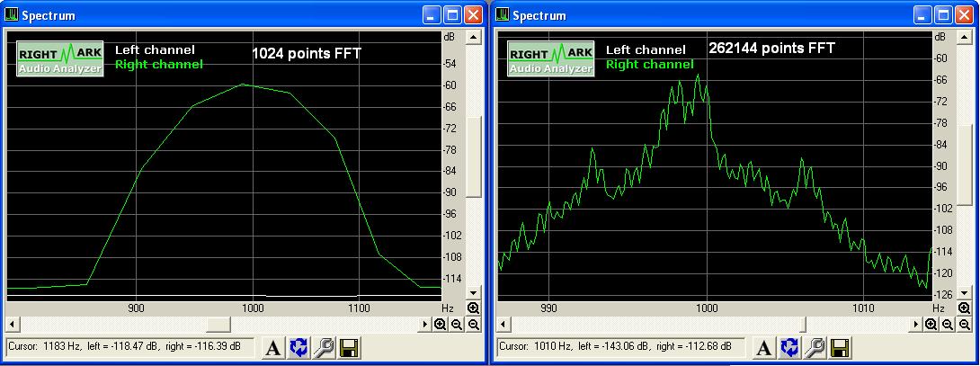The width and height of the screenshot is (980, 366).
Task: Maximize the right Spectrum window
Action: [943, 15]
